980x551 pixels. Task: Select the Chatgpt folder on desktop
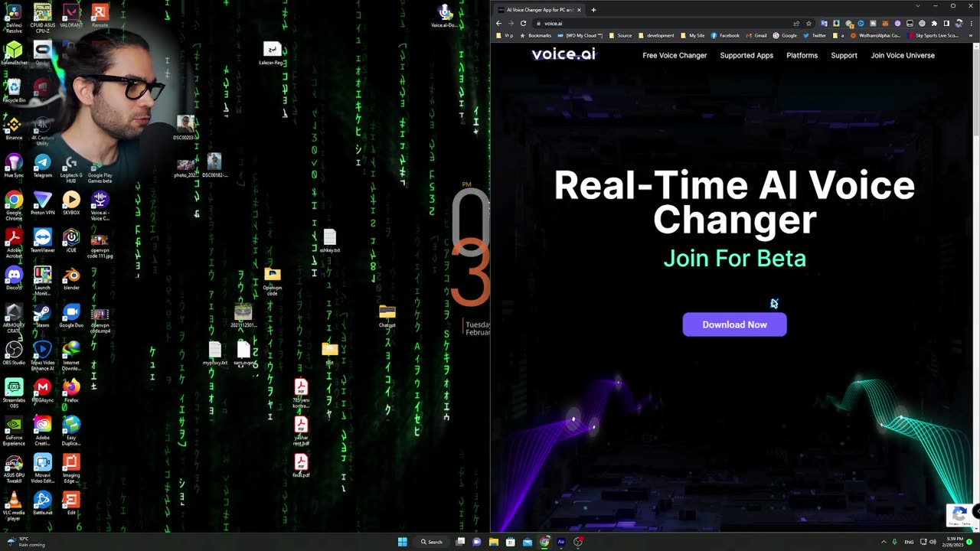click(x=387, y=316)
